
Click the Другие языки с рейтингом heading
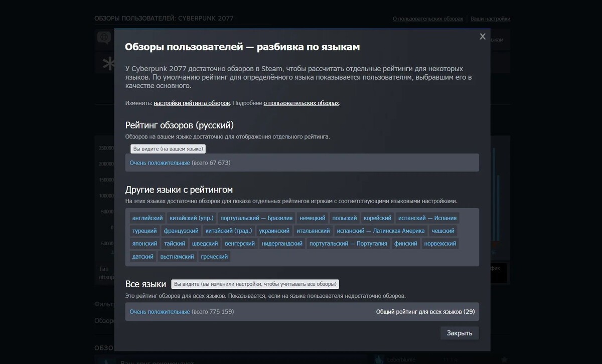click(x=179, y=190)
